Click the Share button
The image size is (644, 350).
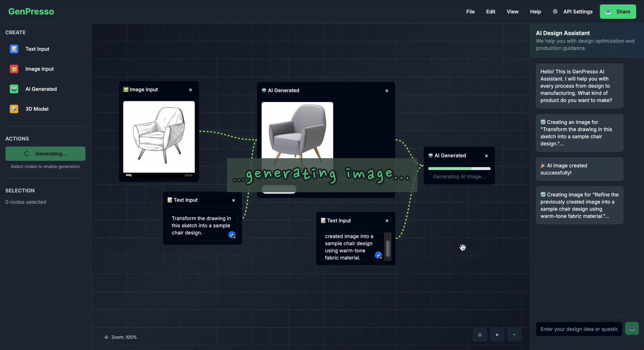[x=618, y=12]
